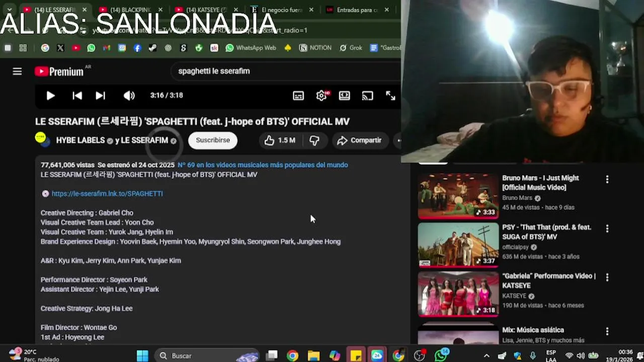Subscribe with the Suscribirse button

[213, 140]
